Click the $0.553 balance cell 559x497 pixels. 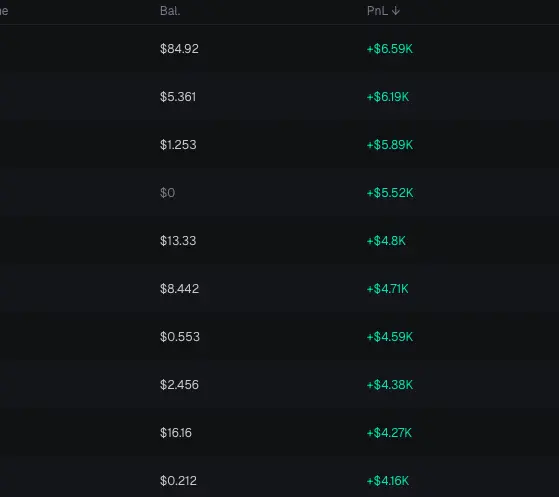pyautogui.click(x=180, y=337)
